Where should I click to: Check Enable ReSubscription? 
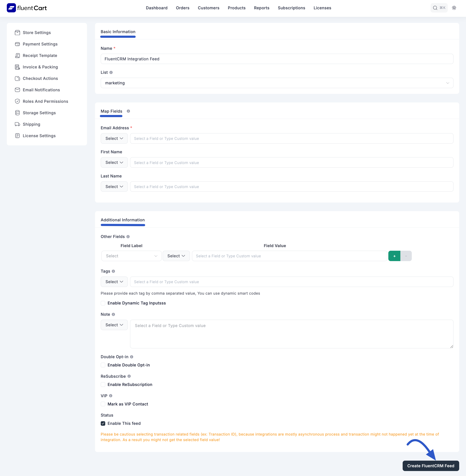(103, 385)
